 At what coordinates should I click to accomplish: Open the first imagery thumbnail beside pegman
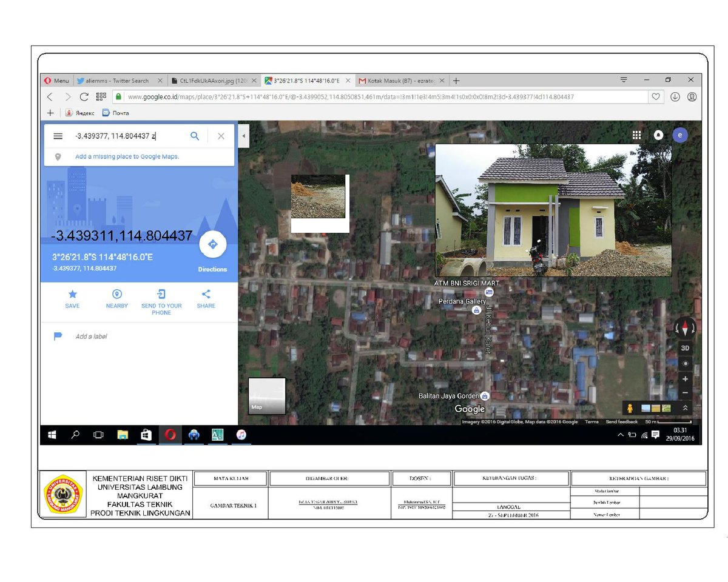(x=645, y=408)
